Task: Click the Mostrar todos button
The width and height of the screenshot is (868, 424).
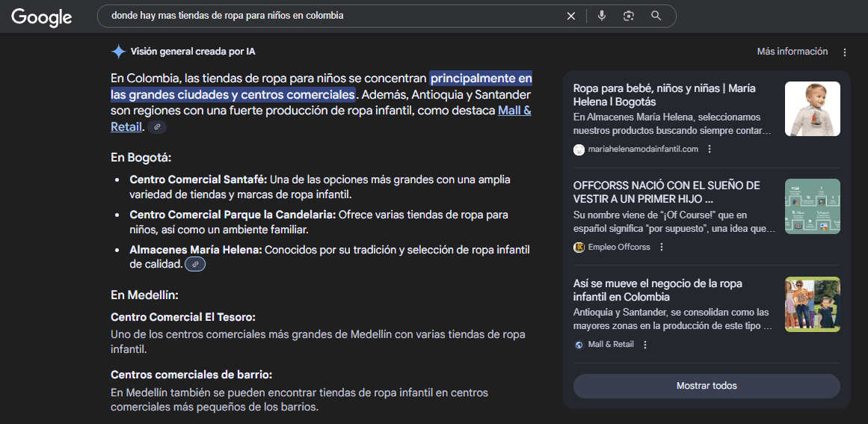Action: [x=707, y=386]
